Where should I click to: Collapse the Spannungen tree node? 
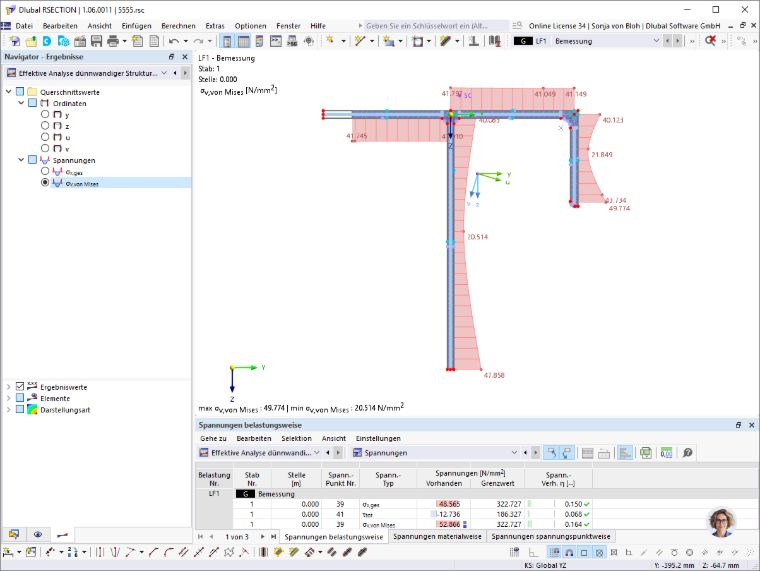[21, 159]
